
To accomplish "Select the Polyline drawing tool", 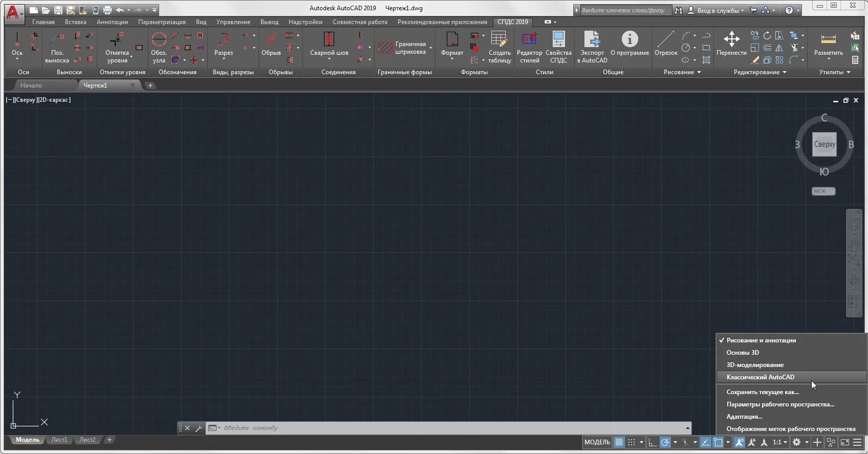I will [706, 35].
